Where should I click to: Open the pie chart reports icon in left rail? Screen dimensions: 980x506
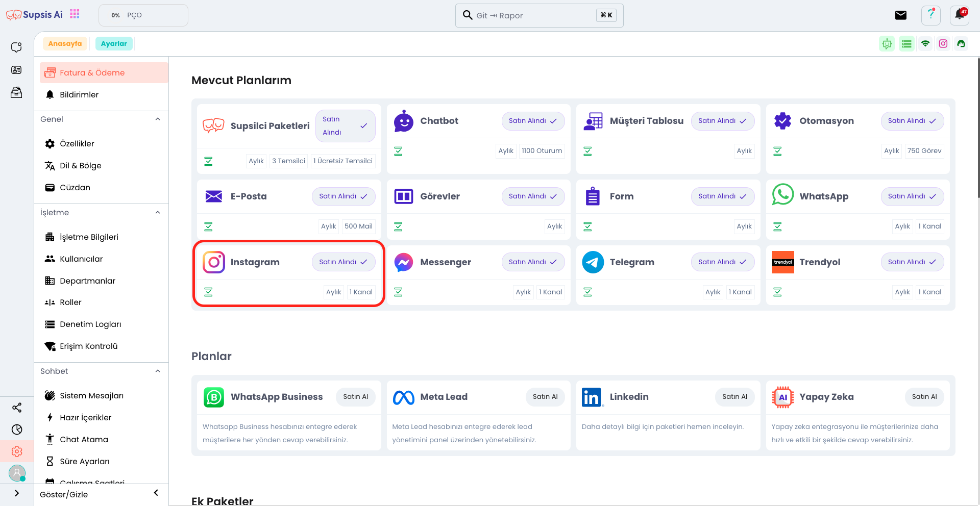[x=17, y=429]
